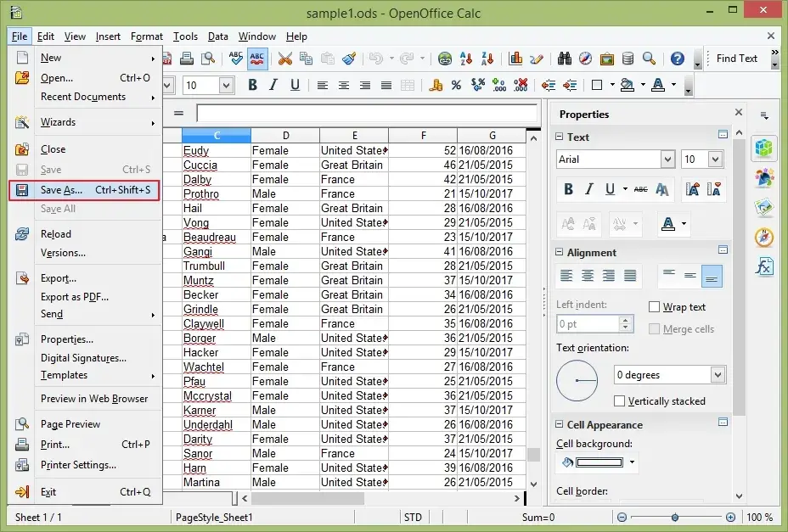788x532 pixels.
Task: Click the Sort Ascending icon
Action: pos(466,59)
